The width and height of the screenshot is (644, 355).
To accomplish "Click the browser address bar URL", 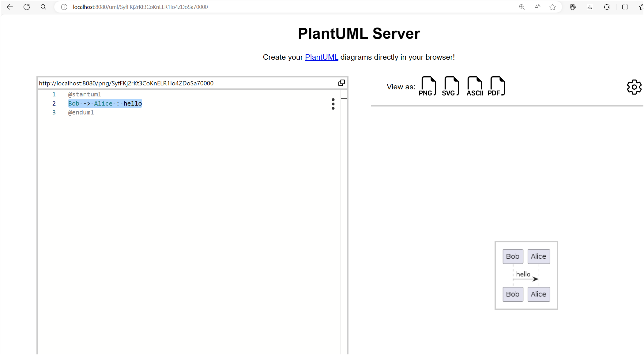I will pyautogui.click(x=140, y=7).
